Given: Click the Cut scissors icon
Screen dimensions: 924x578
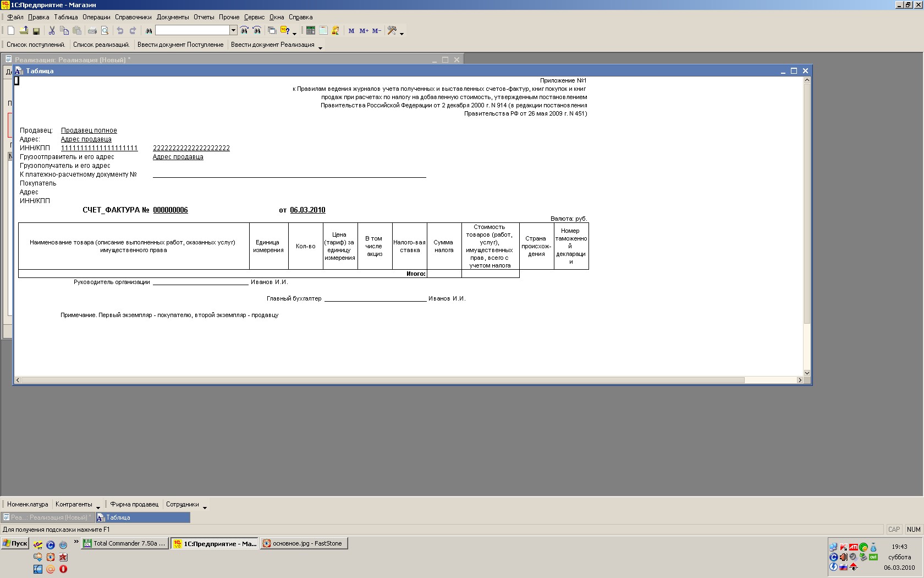Looking at the screenshot, I should (52, 31).
